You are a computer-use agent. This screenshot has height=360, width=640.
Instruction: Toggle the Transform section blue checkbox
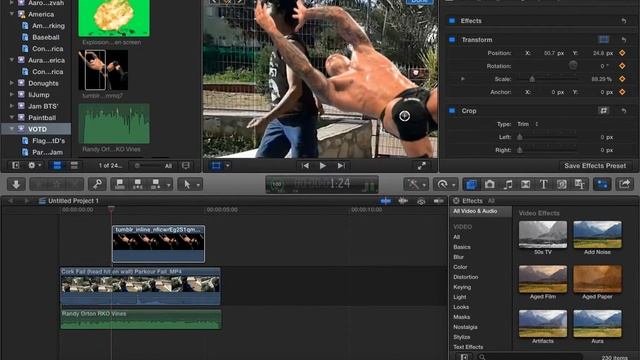point(452,40)
